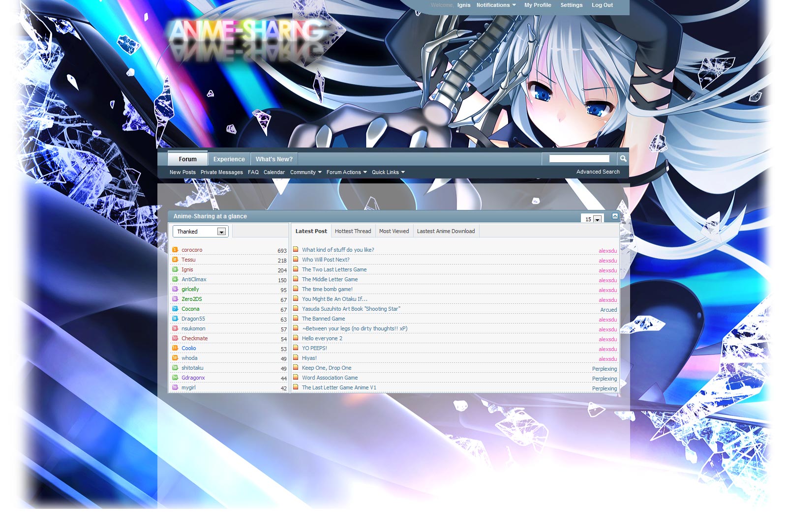This screenshot has height=532, width=787.
Task: Open alexsdu's profile on Hiyas! row
Action: tap(607, 359)
